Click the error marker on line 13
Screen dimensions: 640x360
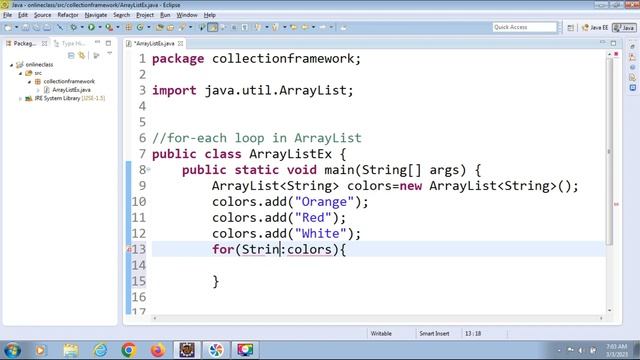coord(129,249)
